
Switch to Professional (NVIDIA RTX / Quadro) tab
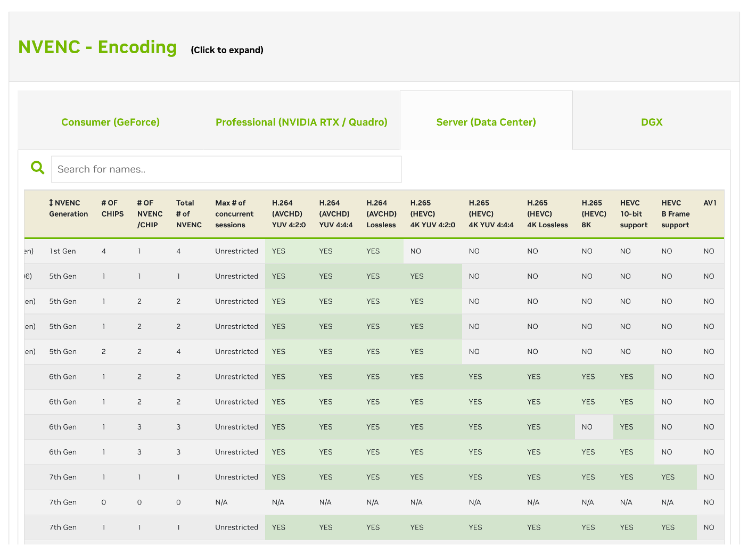pos(301,122)
